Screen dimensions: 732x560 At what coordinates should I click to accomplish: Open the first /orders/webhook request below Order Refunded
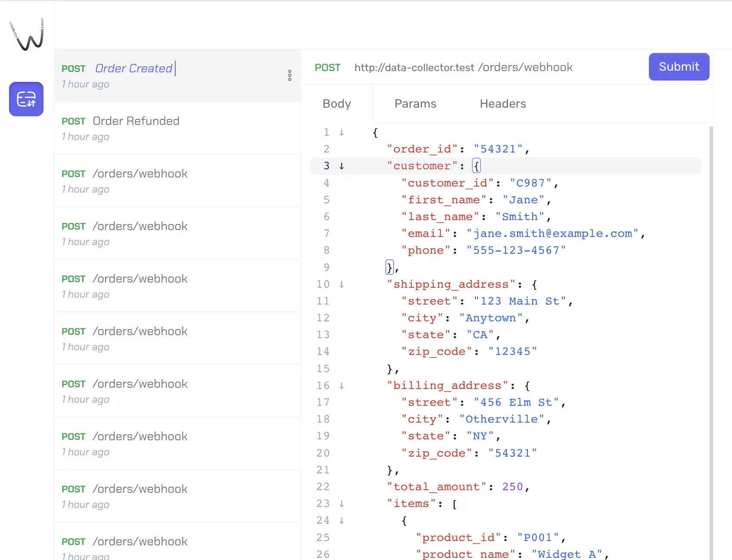pyautogui.click(x=177, y=181)
